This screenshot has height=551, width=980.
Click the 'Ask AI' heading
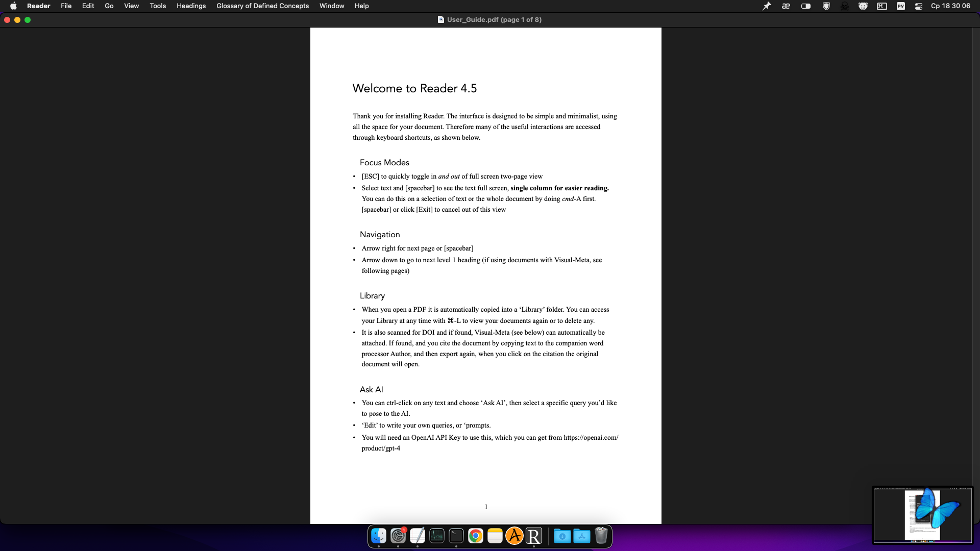[371, 389]
